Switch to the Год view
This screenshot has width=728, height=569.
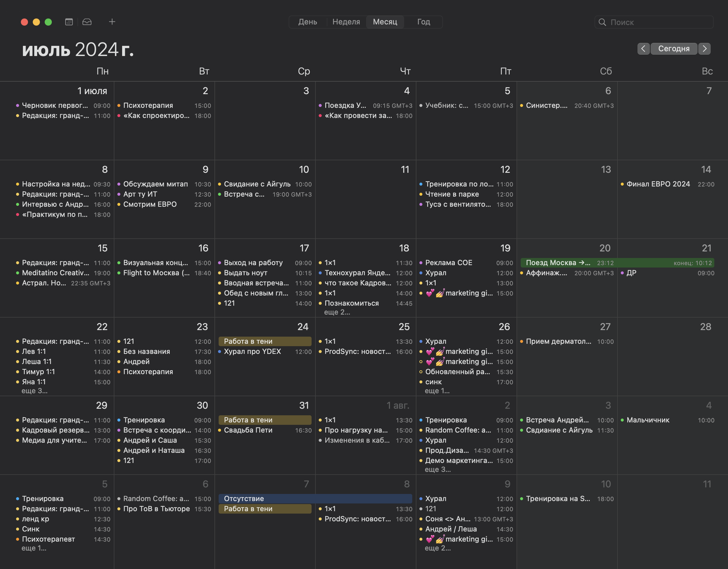[423, 22]
